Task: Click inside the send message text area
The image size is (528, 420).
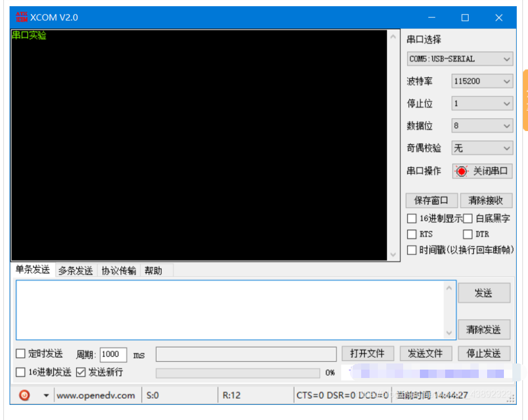Action: click(230, 310)
